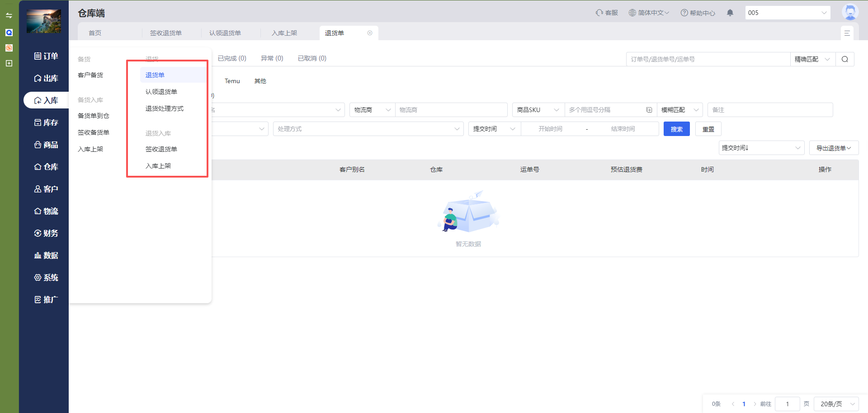This screenshot has width=868, height=413.
Task: Go to next page arrow
Action: 755,404
